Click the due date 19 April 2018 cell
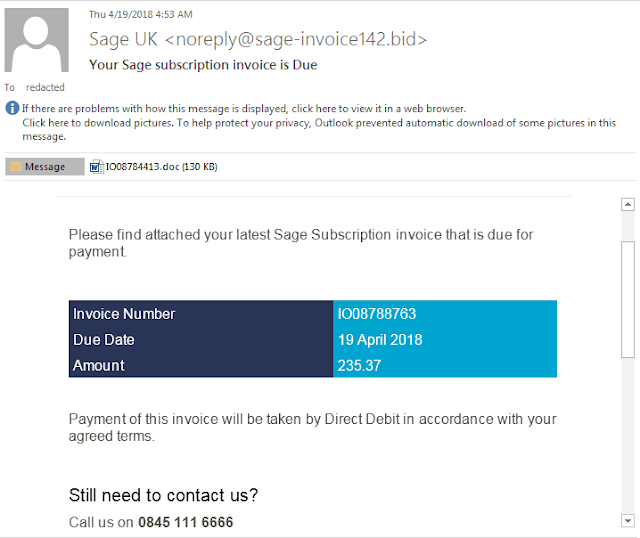The image size is (640, 538). point(445,340)
